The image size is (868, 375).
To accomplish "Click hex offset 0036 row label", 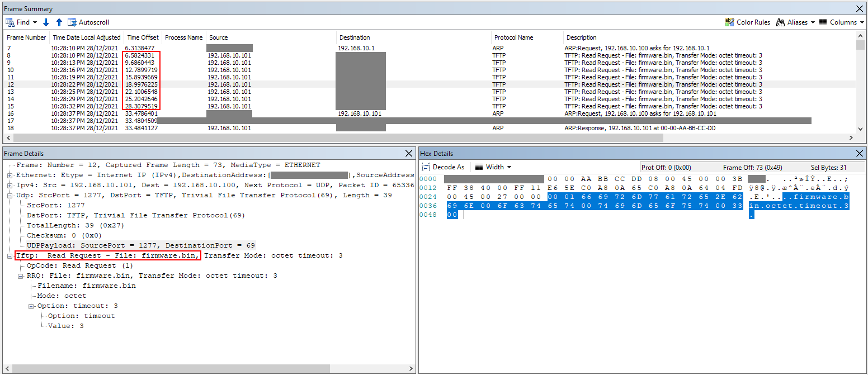I will click(427, 206).
